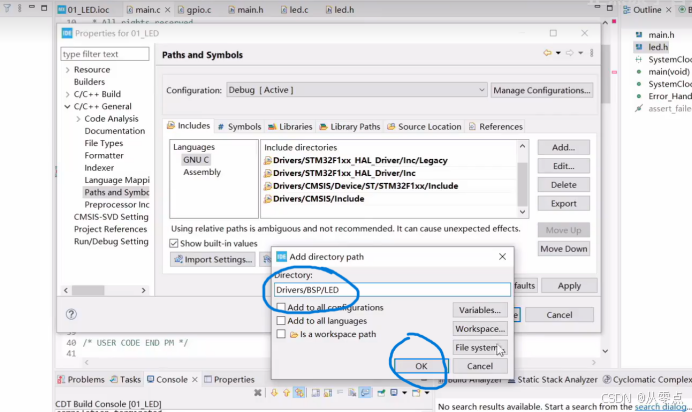This screenshot has height=412, width=692.
Task: Switch to the References tab
Action: click(496, 127)
